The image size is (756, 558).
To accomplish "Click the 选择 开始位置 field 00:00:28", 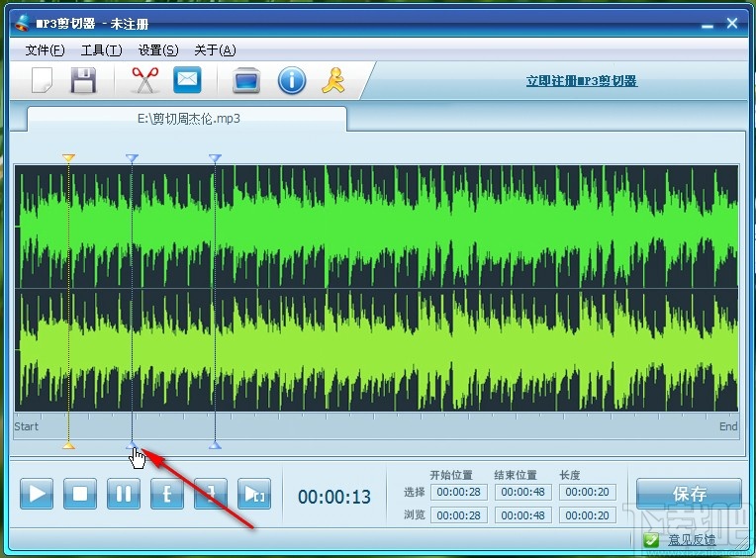I will pyautogui.click(x=458, y=492).
